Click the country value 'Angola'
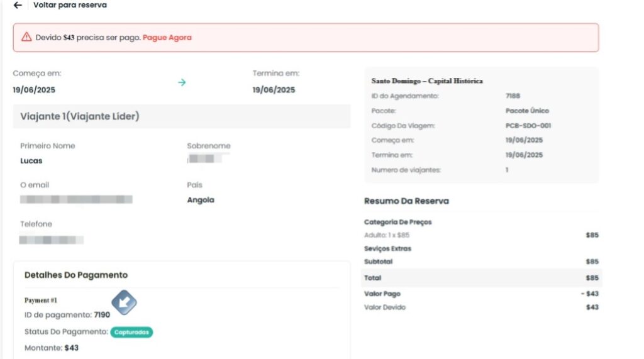The height and width of the screenshot is (359, 644). click(x=201, y=200)
